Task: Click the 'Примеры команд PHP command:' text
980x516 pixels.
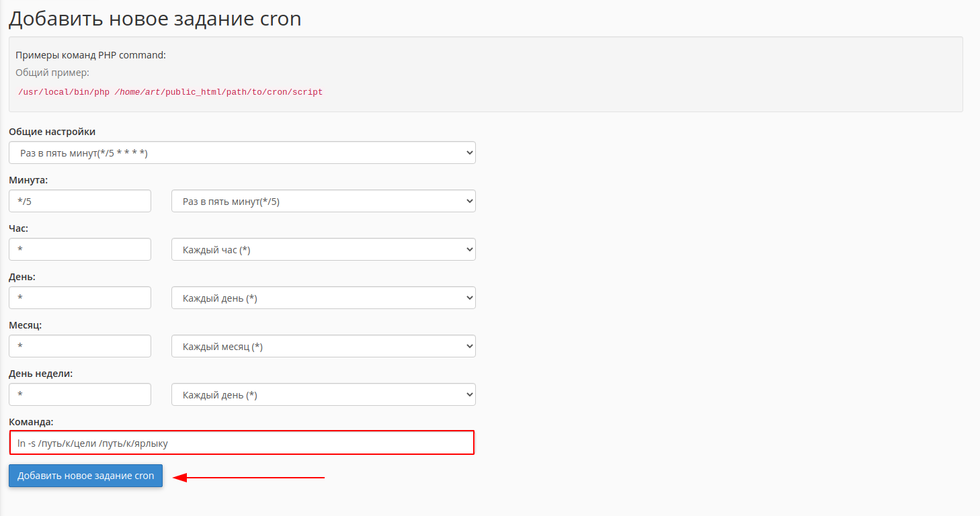Action: click(91, 55)
